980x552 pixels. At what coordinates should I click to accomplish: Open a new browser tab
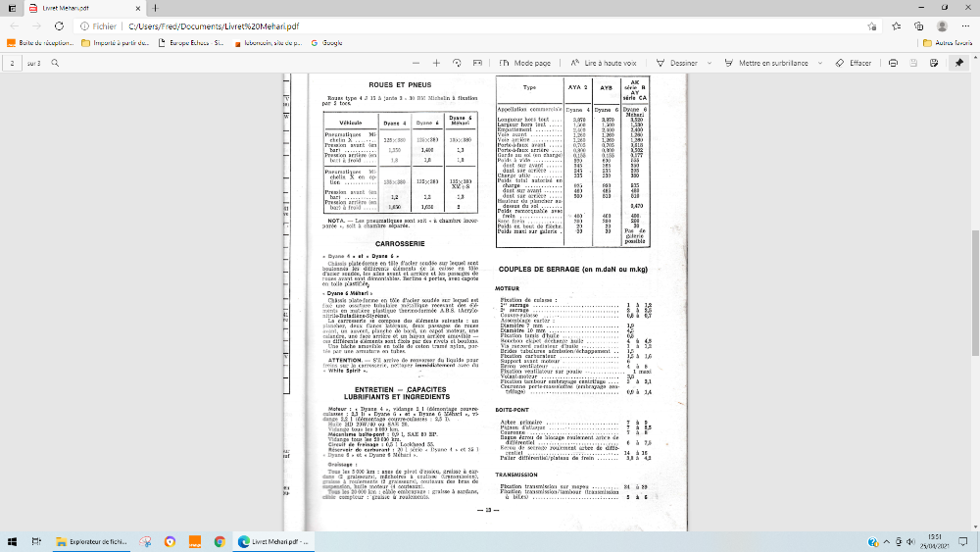coord(155,8)
